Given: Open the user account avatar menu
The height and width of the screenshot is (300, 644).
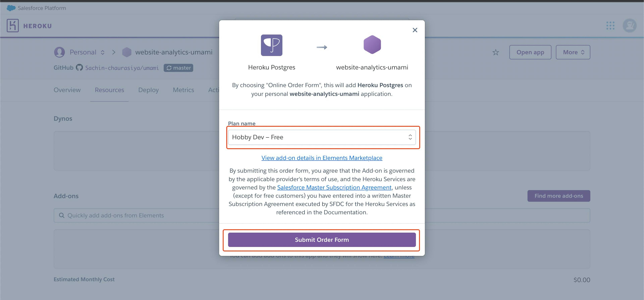Looking at the screenshot, I should (630, 26).
